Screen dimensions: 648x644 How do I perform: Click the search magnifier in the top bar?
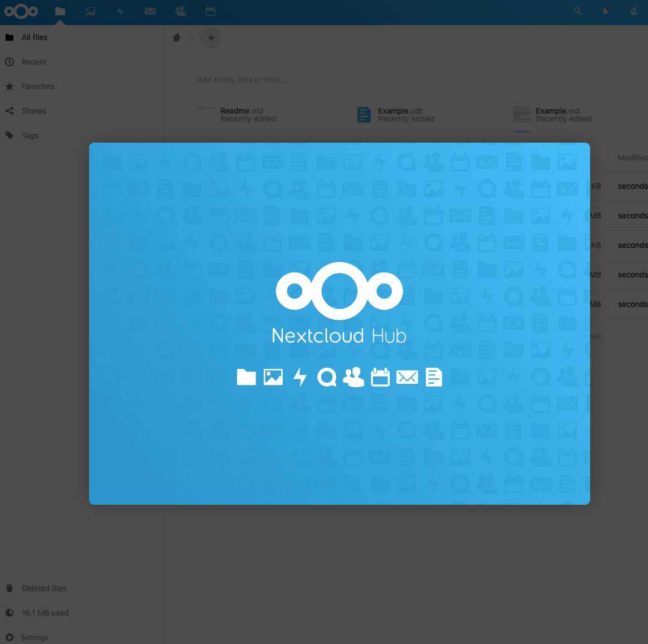pos(577,11)
